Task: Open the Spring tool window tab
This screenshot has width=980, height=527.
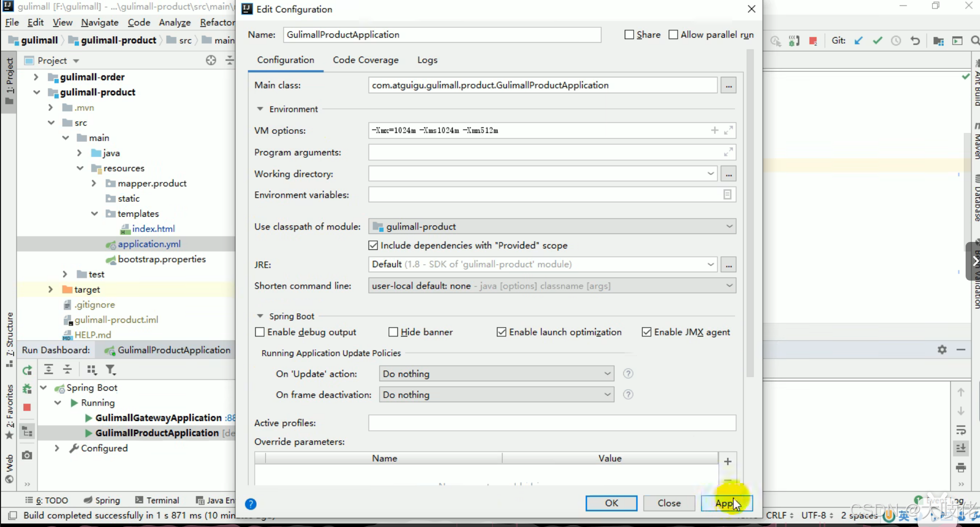Action: pyautogui.click(x=102, y=500)
